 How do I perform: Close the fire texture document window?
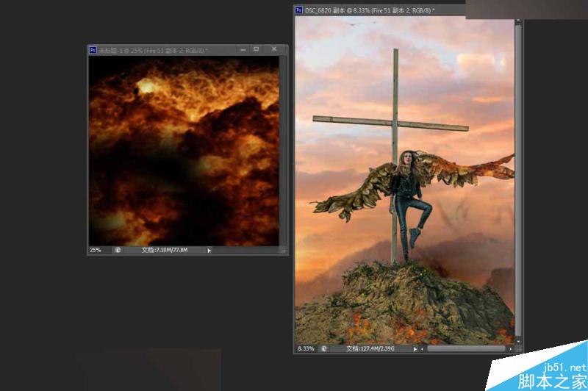click(x=274, y=49)
